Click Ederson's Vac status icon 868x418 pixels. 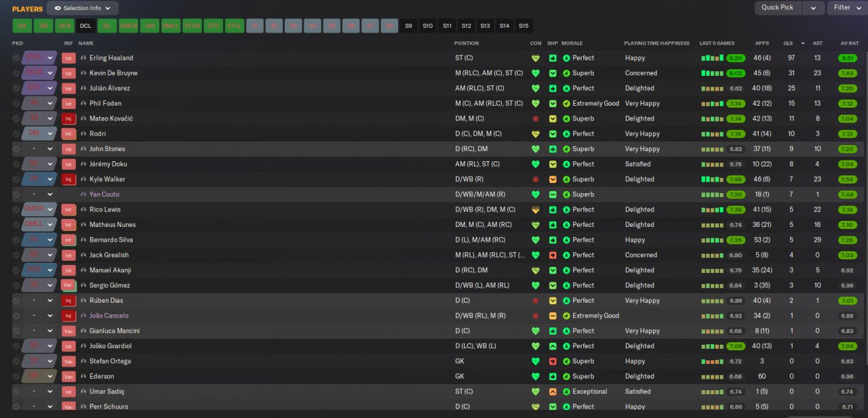coord(68,377)
